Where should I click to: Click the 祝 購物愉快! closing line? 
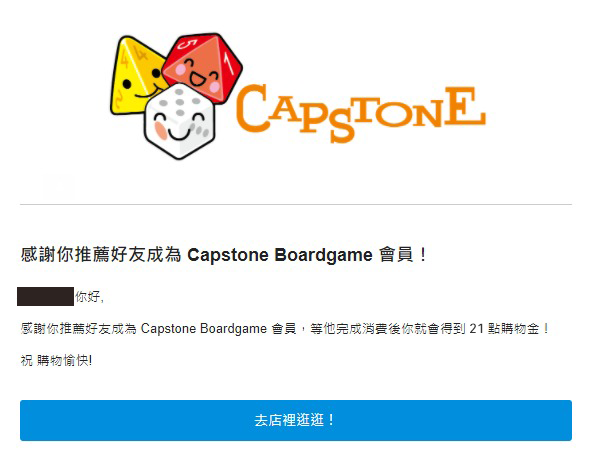point(57,361)
